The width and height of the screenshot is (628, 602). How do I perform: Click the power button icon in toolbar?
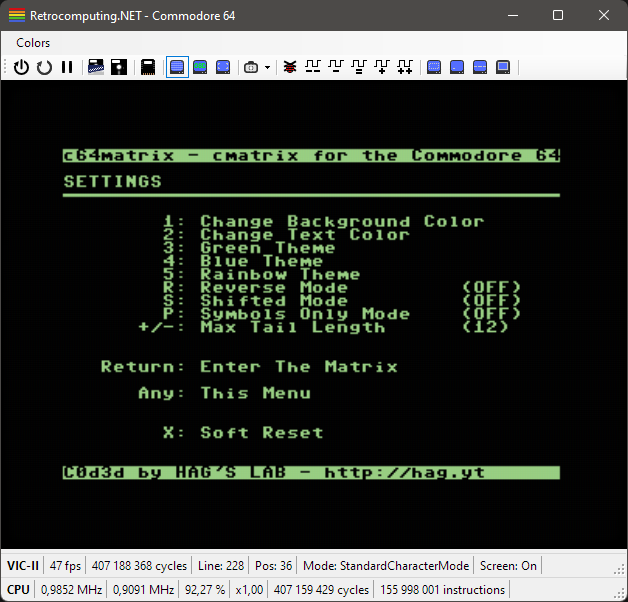(x=21, y=67)
